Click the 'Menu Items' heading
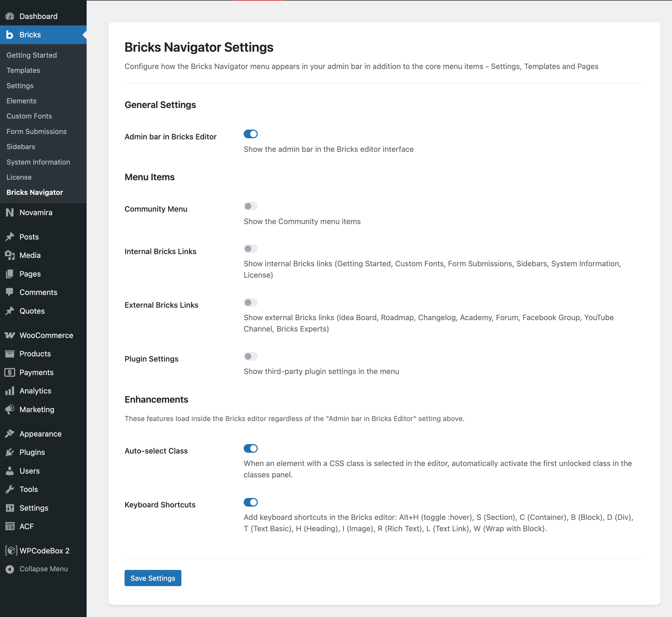The image size is (672, 617). pos(150,177)
